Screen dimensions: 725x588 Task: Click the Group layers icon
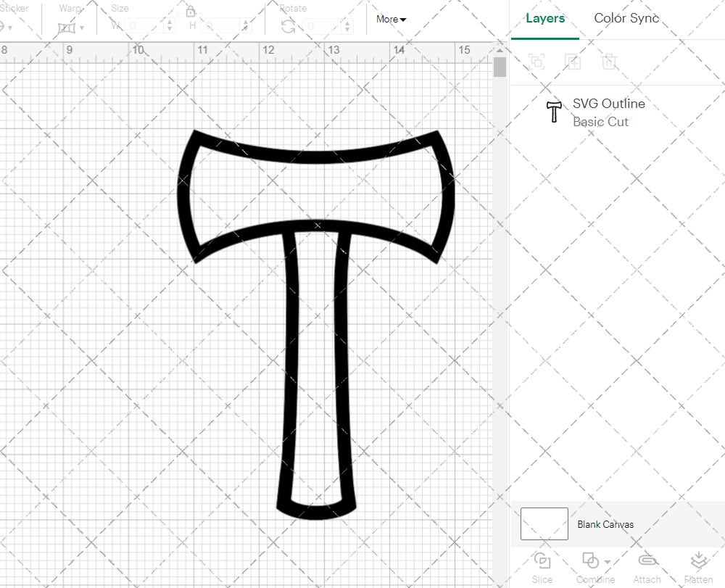point(536,61)
